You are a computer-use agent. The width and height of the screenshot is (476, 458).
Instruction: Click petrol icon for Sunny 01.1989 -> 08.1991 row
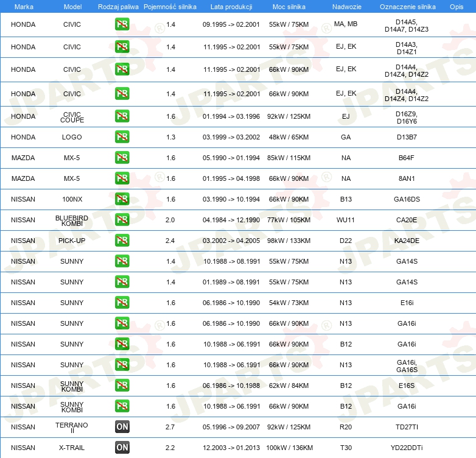tap(122, 282)
